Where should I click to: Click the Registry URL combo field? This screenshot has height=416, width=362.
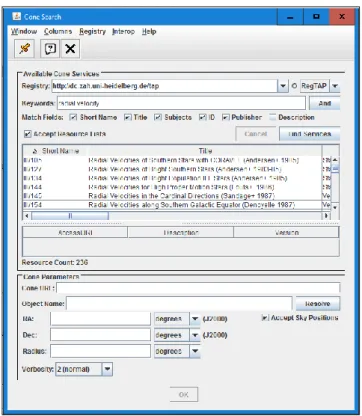click(x=165, y=86)
